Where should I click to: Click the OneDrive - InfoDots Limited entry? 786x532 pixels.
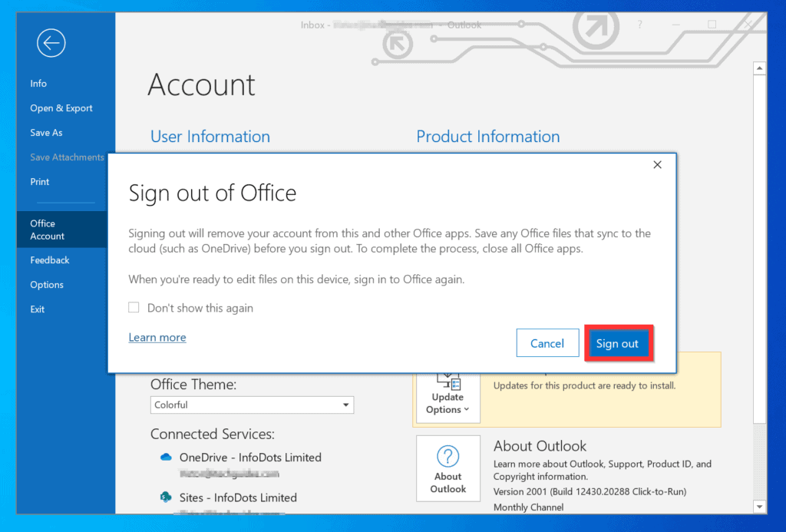[x=251, y=458]
